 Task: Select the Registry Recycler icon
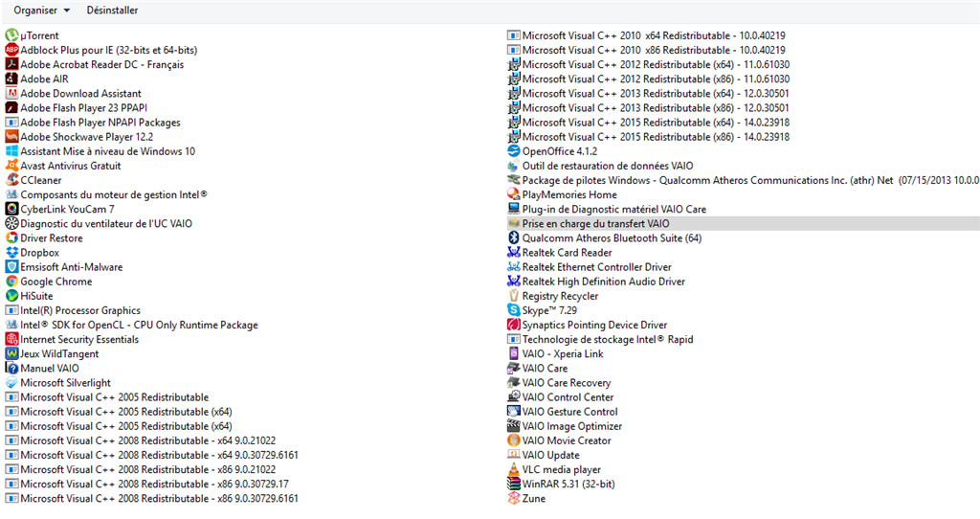[513, 296]
